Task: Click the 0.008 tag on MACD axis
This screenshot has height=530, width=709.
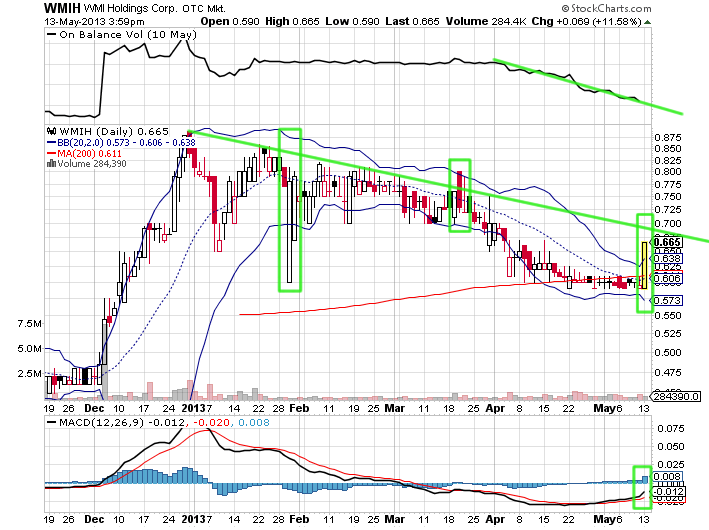Action: click(667, 477)
